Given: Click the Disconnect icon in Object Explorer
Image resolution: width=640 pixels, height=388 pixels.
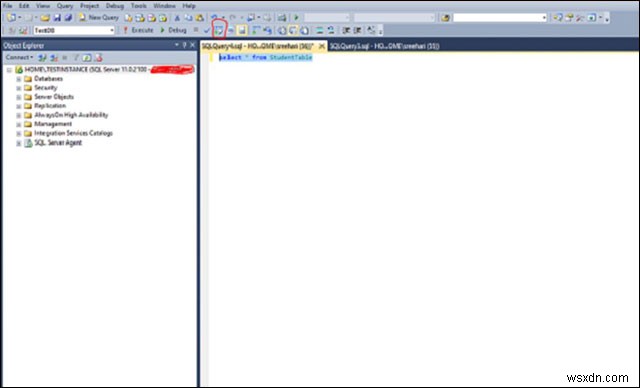Looking at the screenshot, I should click(53, 58).
